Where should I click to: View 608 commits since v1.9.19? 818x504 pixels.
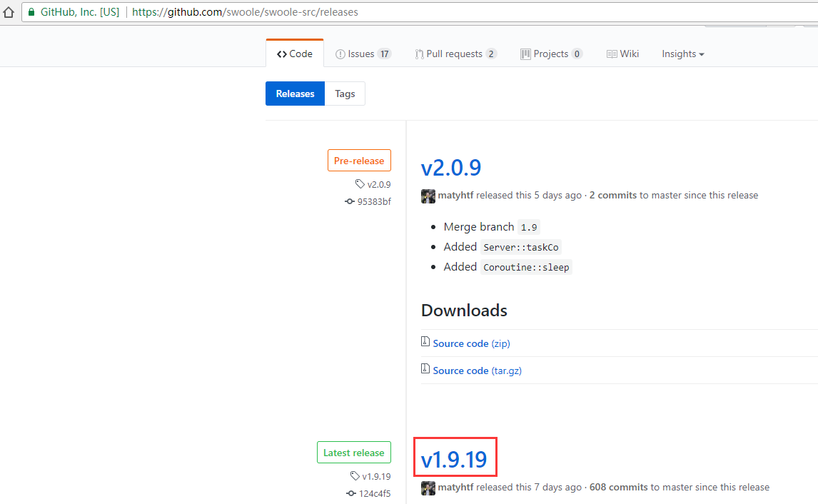[x=619, y=487]
